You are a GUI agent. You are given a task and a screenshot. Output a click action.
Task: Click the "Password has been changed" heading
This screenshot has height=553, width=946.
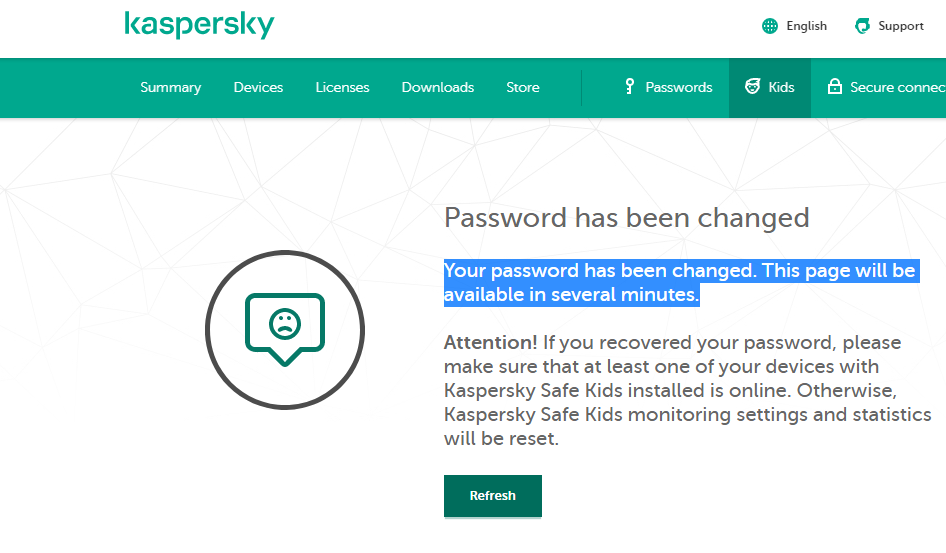coord(626,217)
